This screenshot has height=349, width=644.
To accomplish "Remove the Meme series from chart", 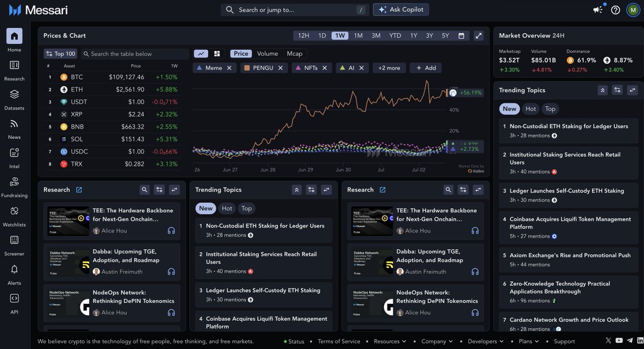I will pos(229,68).
